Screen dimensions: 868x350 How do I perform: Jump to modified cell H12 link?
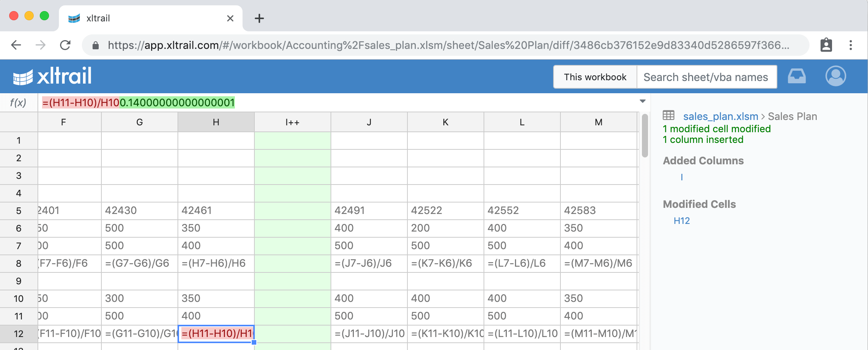(x=682, y=221)
